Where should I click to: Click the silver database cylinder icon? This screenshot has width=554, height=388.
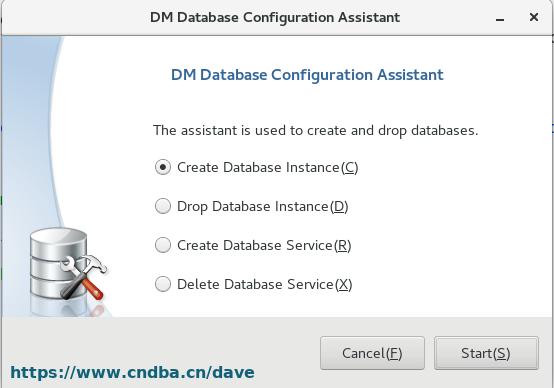[x=58, y=263]
